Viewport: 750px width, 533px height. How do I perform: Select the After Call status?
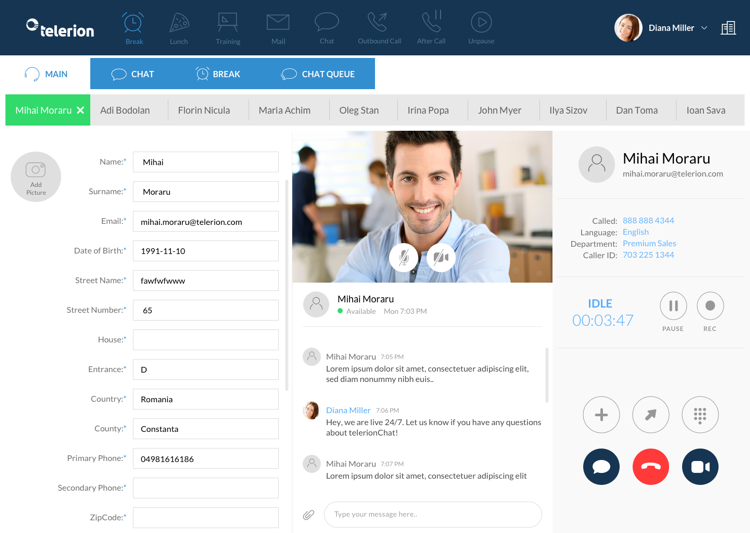coord(431,27)
